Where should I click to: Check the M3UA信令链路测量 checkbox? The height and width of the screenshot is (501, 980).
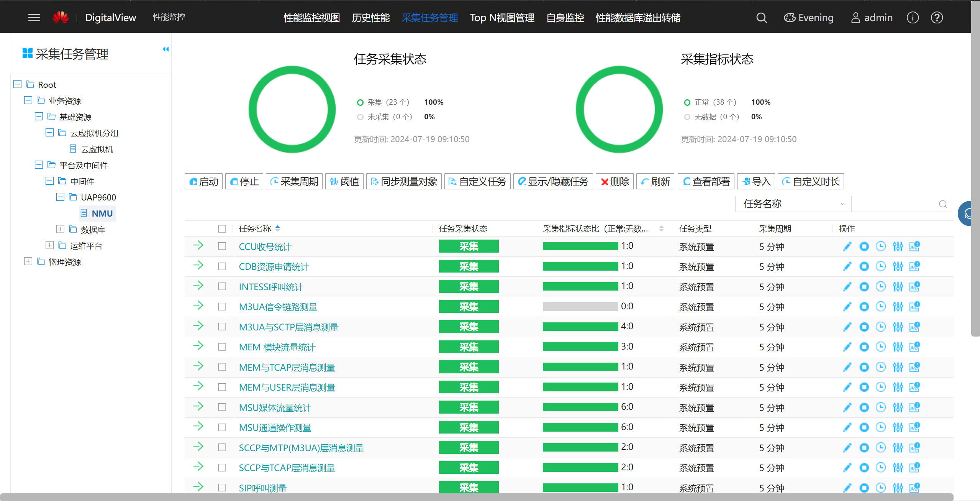(x=222, y=307)
